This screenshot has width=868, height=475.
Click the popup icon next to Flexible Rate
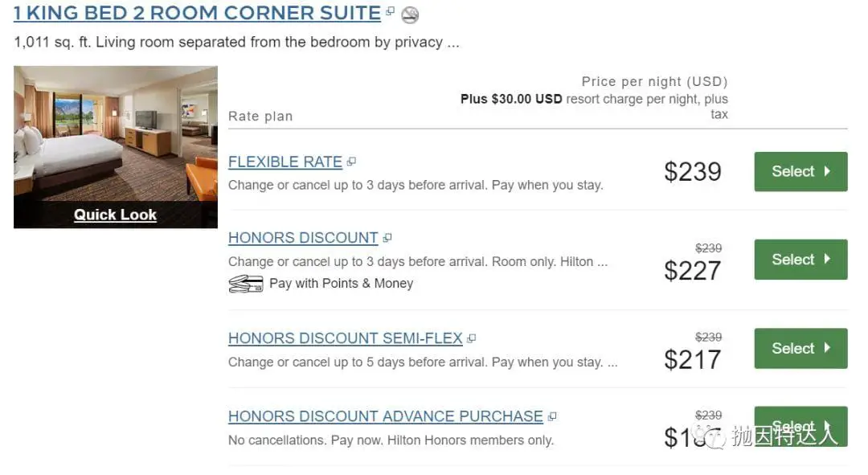(351, 162)
